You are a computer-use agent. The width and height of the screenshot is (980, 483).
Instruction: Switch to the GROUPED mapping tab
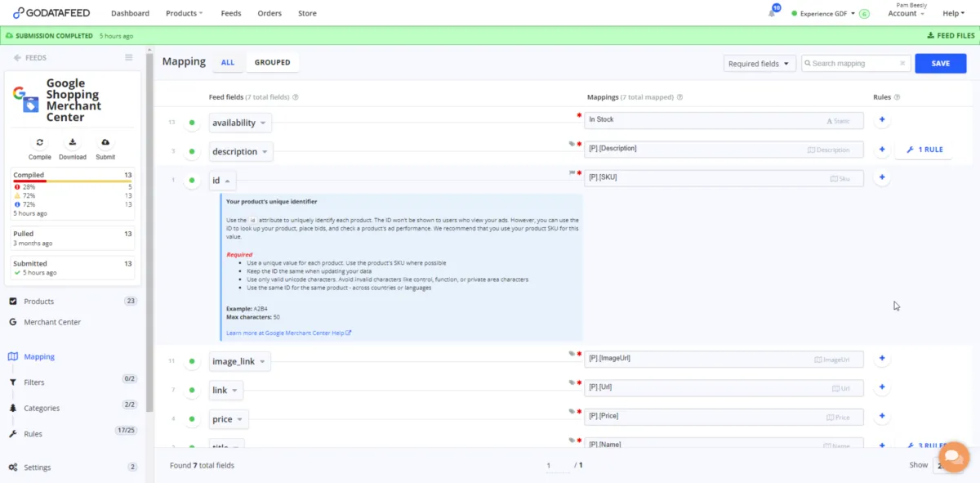tap(272, 62)
